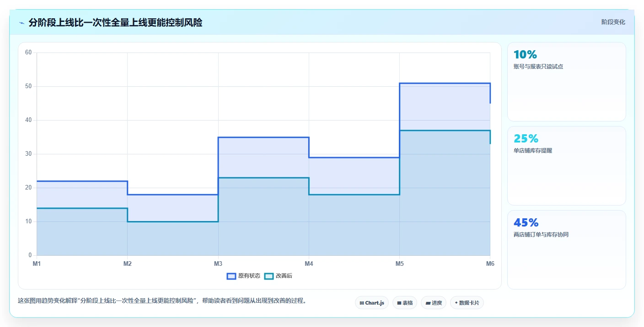Viewport: 644px width, 327px height.
Task: Click the icon inside the 表格 tag
Action: coord(399,303)
